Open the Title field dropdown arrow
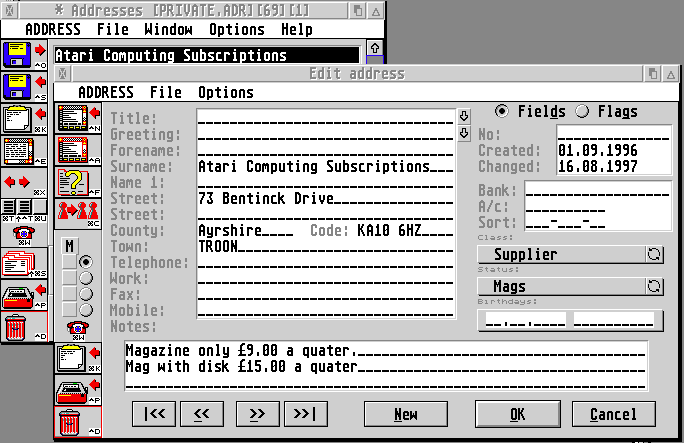Screen dimensions: 684x443 pos(464,116)
